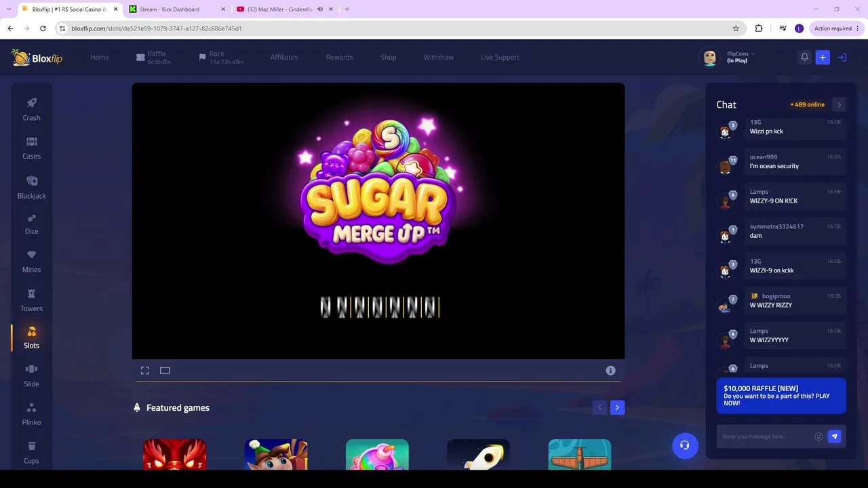Reload the browser page
The height and width of the screenshot is (488, 868).
tap(43, 28)
